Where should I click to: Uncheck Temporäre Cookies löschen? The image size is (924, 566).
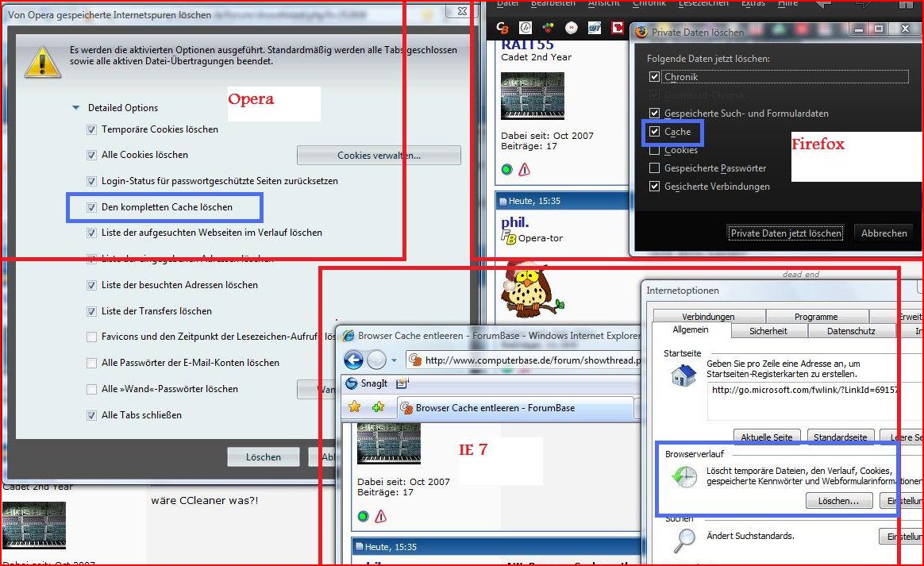[x=91, y=129]
